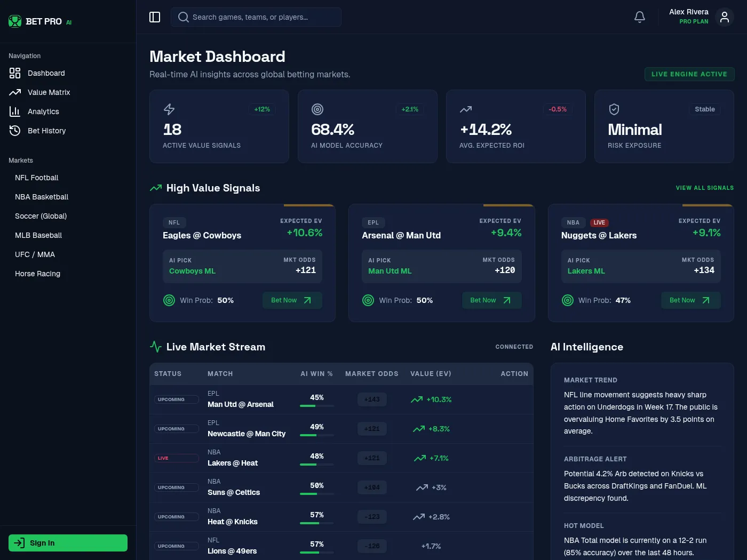Click 'Newcastle @ Man City' match row
Viewport: 747px width, 560px height.
coord(341,429)
